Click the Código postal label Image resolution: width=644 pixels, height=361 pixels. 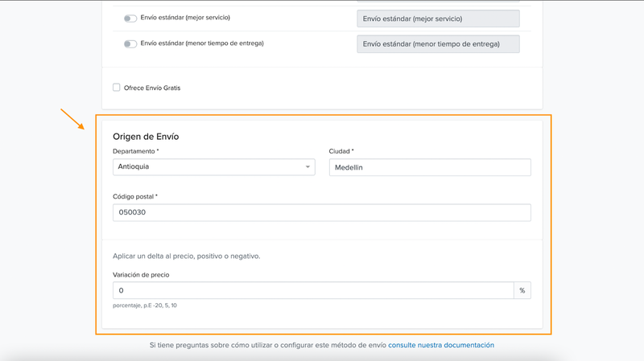pos(135,196)
